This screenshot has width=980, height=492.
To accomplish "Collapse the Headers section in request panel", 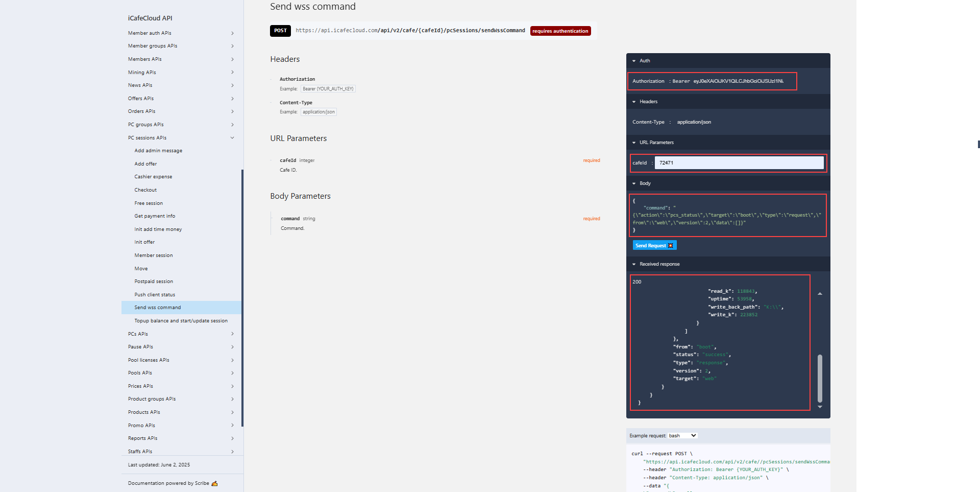I will click(634, 102).
